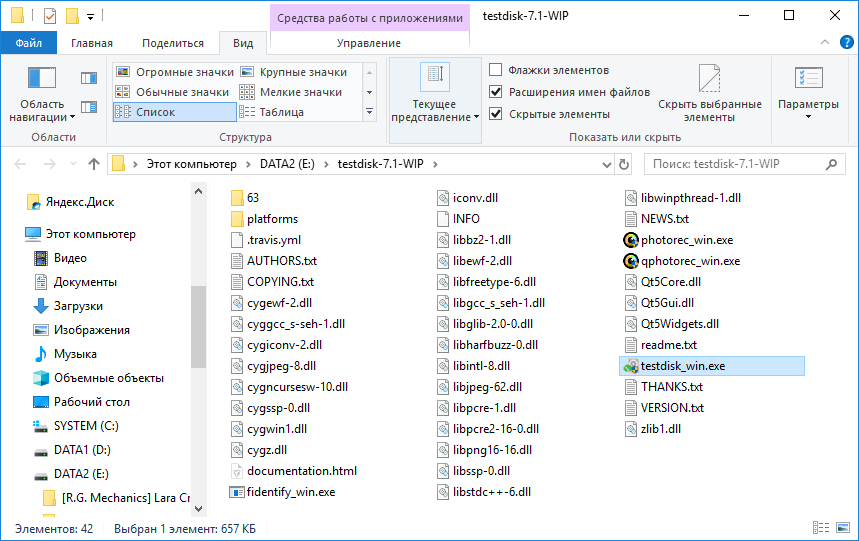Image resolution: width=859 pixels, height=541 pixels.
Task: Choose Обычные значки layout
Action: [x=175, y=92]
